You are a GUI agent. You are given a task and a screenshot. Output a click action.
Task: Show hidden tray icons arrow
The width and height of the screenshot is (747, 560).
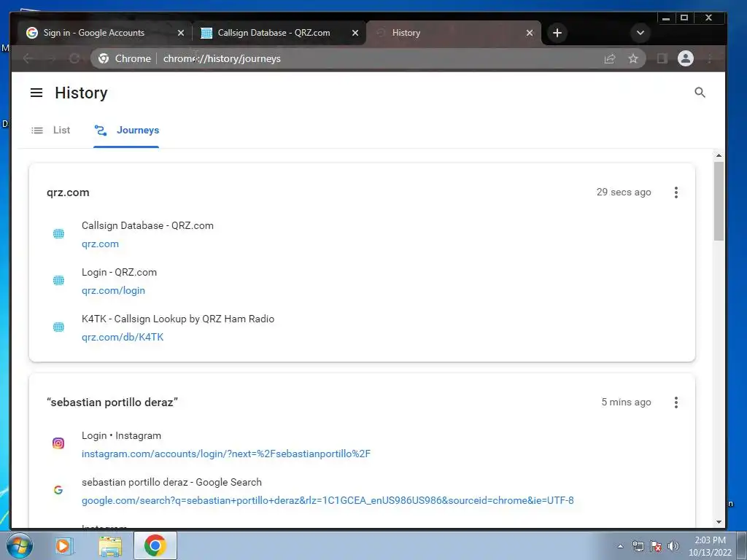click(620, 546)
